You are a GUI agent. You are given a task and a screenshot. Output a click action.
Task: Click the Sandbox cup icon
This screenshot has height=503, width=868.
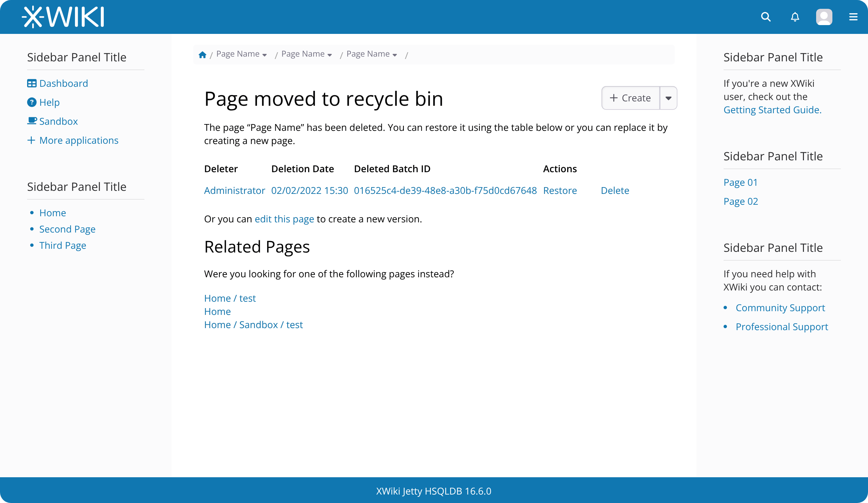(x=32, y=121)
